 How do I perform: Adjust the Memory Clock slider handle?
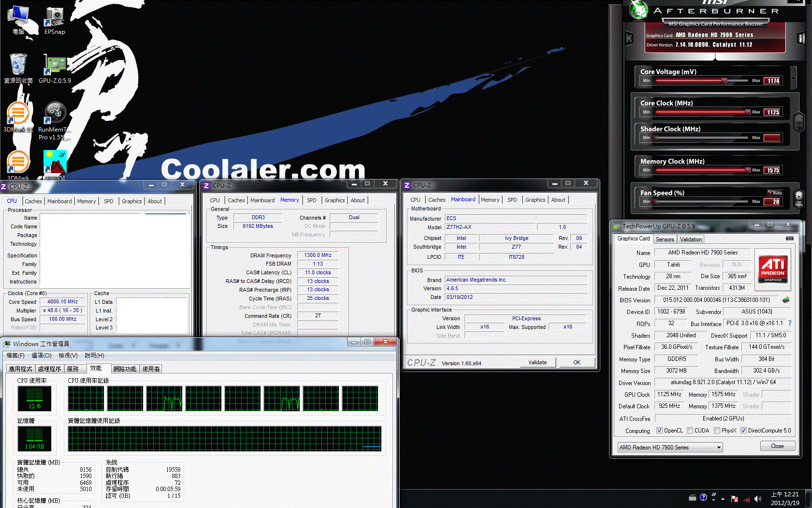point(748,170)
